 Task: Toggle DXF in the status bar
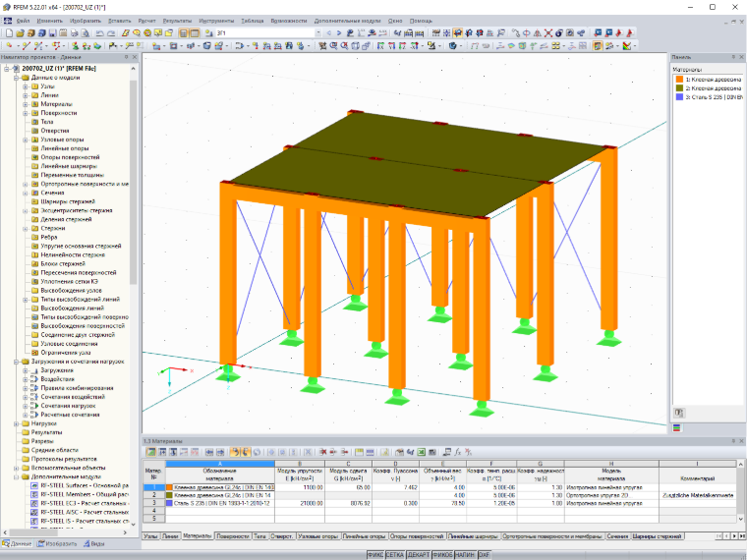[484, 555]
